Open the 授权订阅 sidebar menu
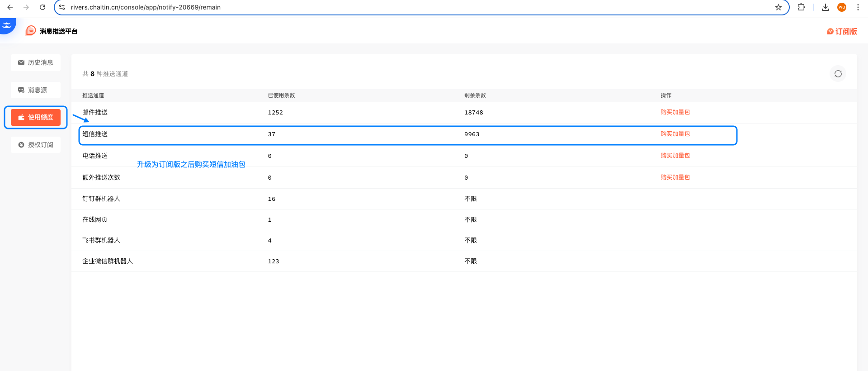Viewport: 868px width, 371px height. [36, 145]
